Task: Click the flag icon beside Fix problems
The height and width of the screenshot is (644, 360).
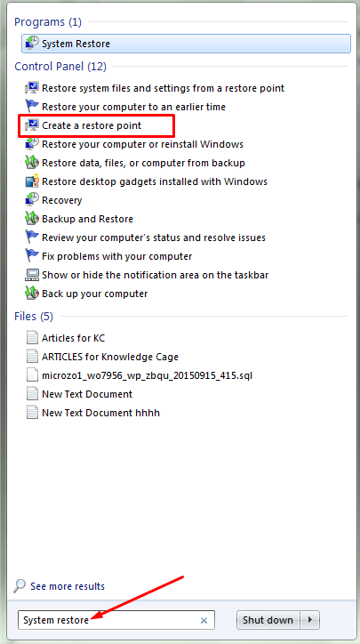Action: point(32,256)
